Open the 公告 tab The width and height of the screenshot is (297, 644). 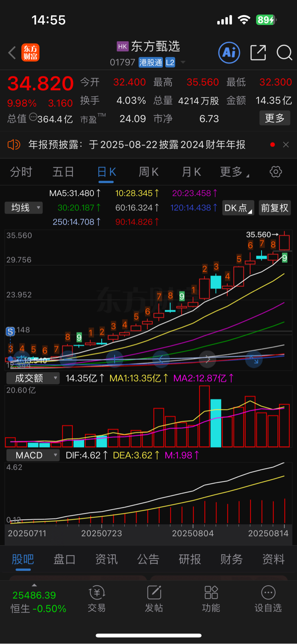148,559
